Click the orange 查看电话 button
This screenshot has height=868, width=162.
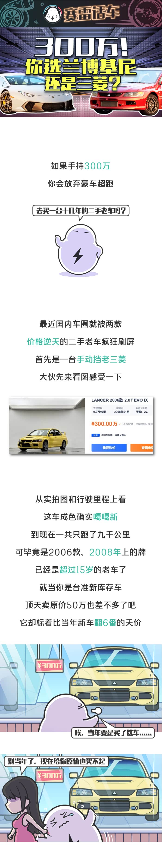142,448
